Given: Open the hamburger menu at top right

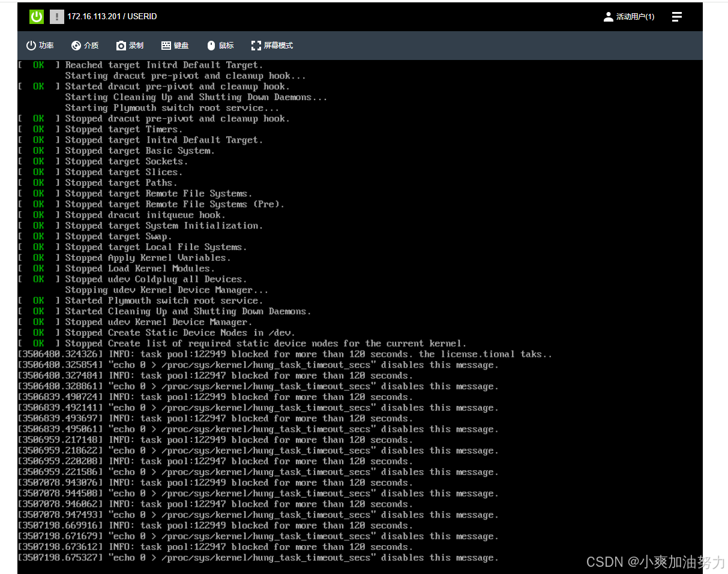Looking at the screenshot, I should (x=677, y=16).
